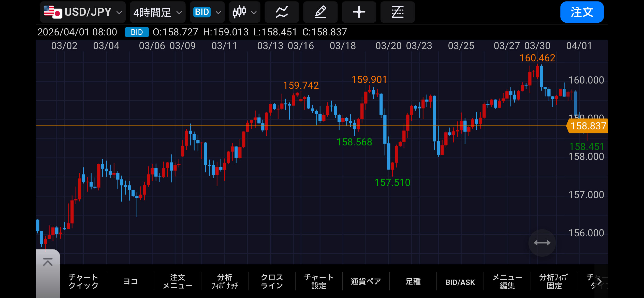
Task: Toggle クロスライン crosshair display
Action: [272, 281]
